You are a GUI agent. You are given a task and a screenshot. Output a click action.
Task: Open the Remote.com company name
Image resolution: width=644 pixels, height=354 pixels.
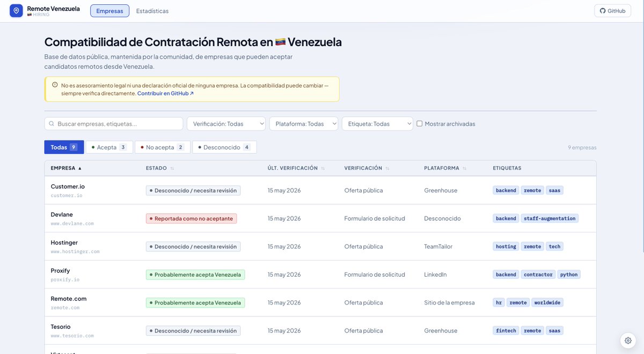tap(69, 299)
